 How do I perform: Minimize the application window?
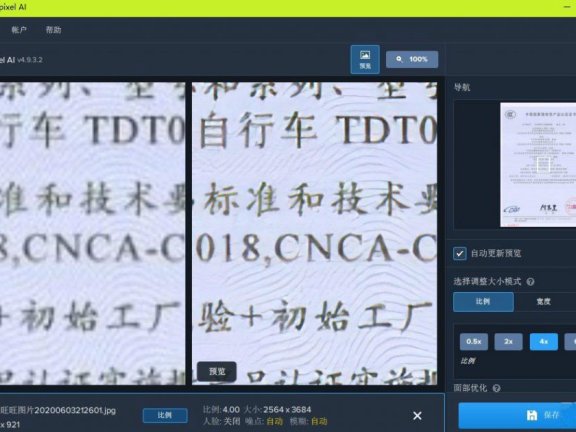[567, 7]
